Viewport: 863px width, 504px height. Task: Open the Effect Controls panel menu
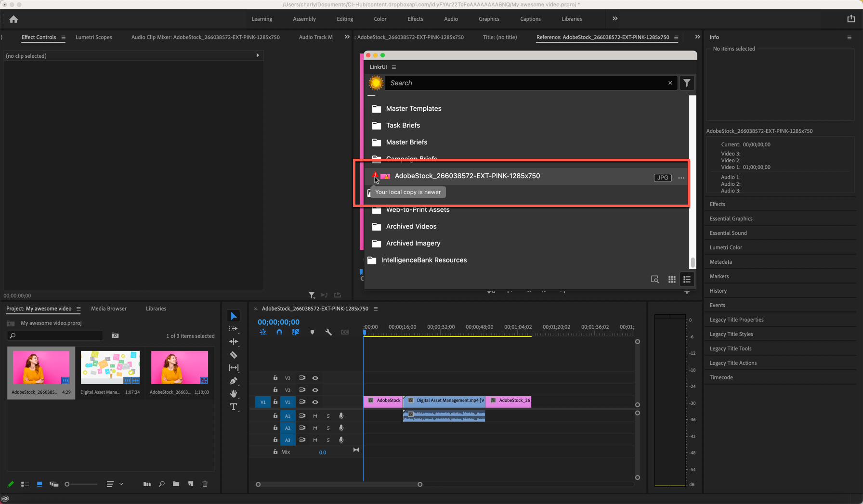[63, 37]
